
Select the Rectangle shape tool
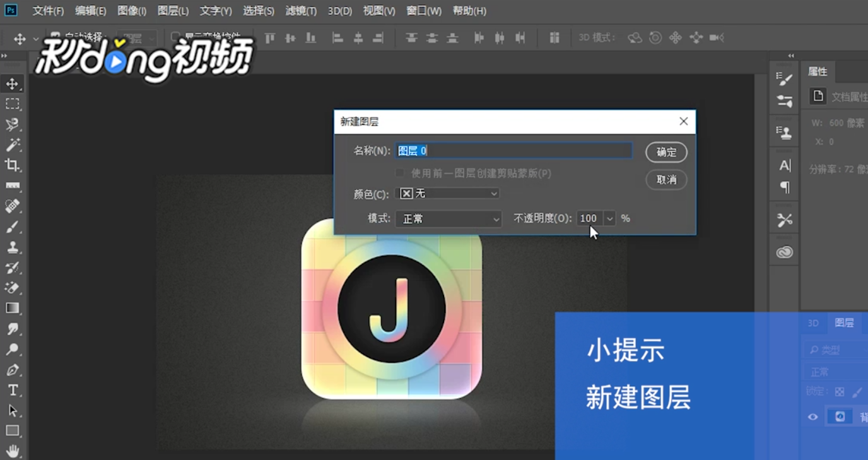pos(13,430)
